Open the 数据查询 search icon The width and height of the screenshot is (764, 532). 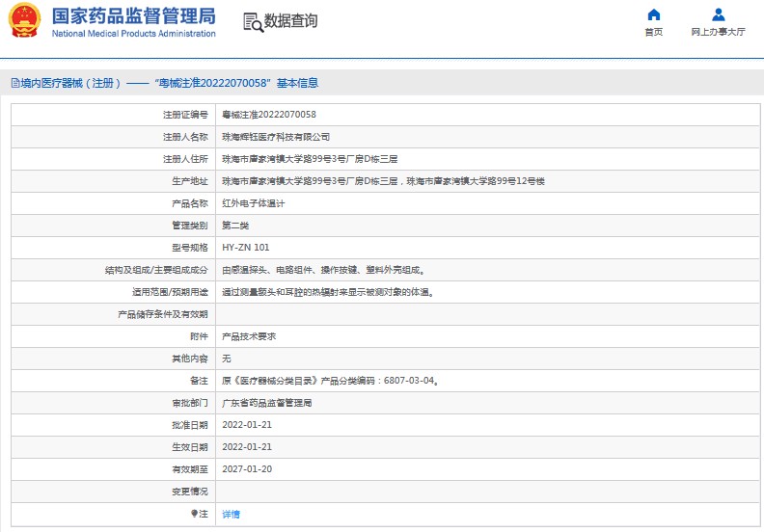[253, 22]
